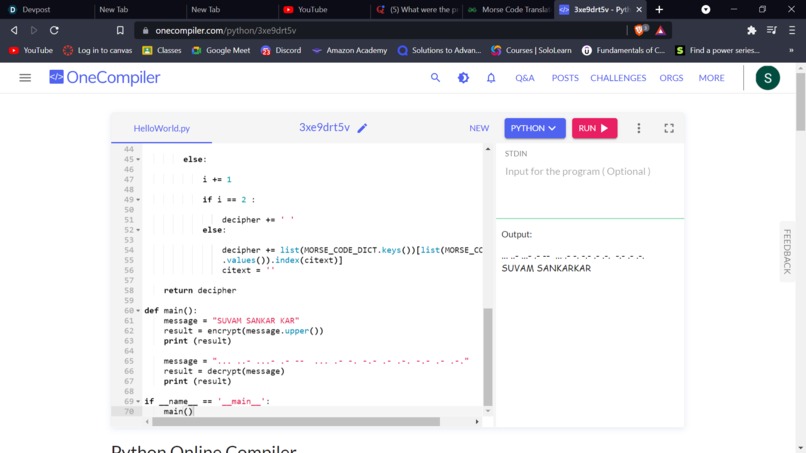Screen dimensions: 806x453
Task: Open the MORE menu
Action: point(711,78)
